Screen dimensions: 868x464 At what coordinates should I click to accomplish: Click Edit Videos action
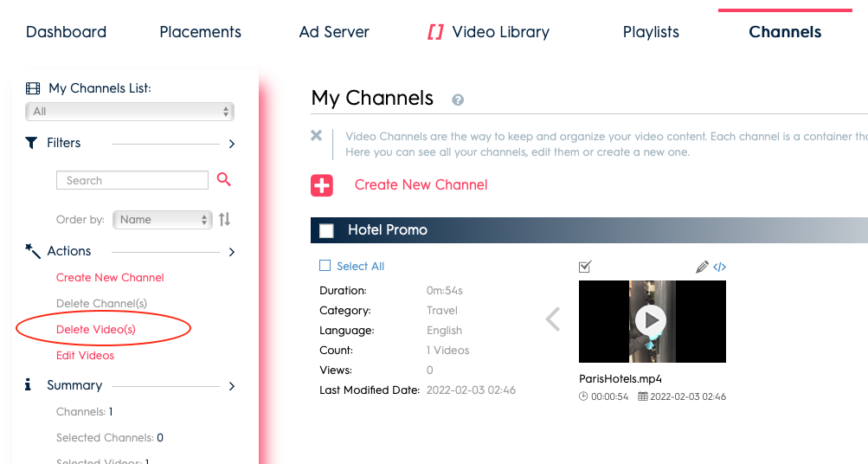pos(86,356)
